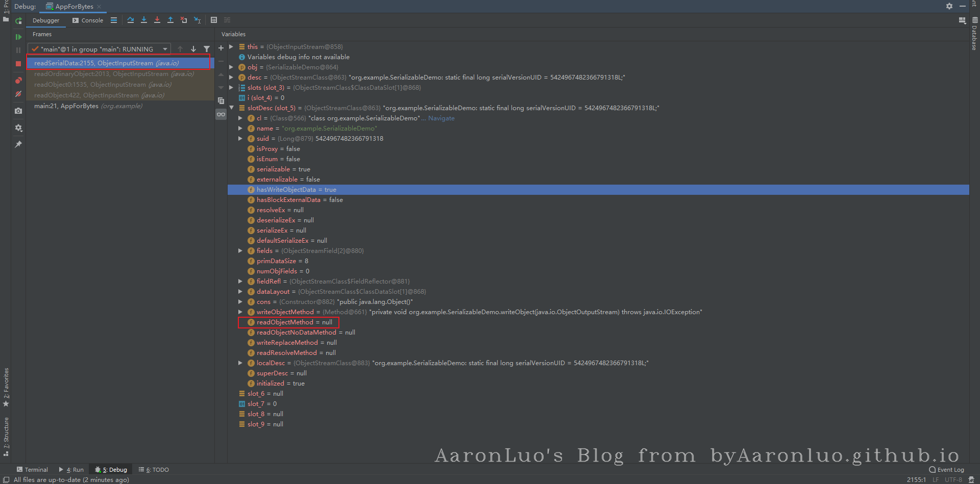The width and height of the screenshot is (980, 484).
Task: Open the Terminal tool window tab
Action: tap(32, 470)
